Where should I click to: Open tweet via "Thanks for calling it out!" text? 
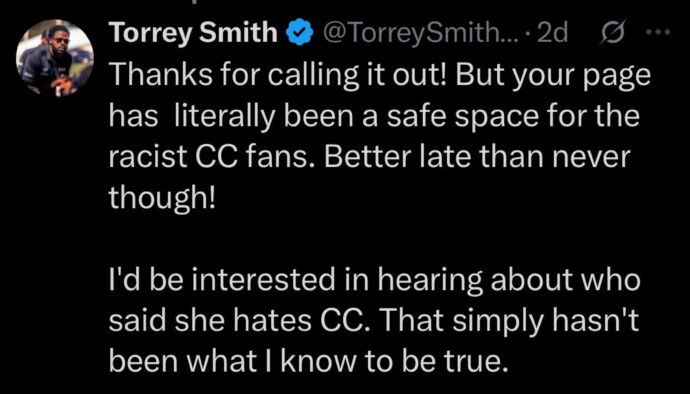(278, 75)
